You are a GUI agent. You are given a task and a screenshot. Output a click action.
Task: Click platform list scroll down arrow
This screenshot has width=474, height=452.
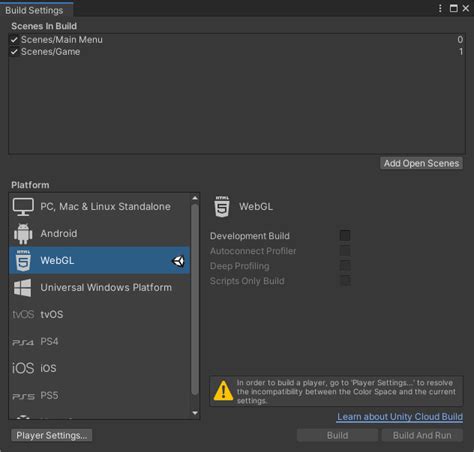pos(195,413)
